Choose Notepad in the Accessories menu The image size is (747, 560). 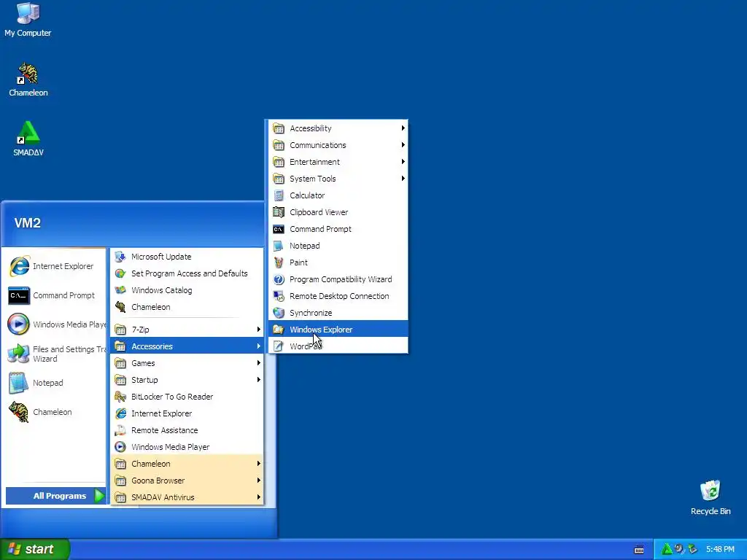point(338,246)
